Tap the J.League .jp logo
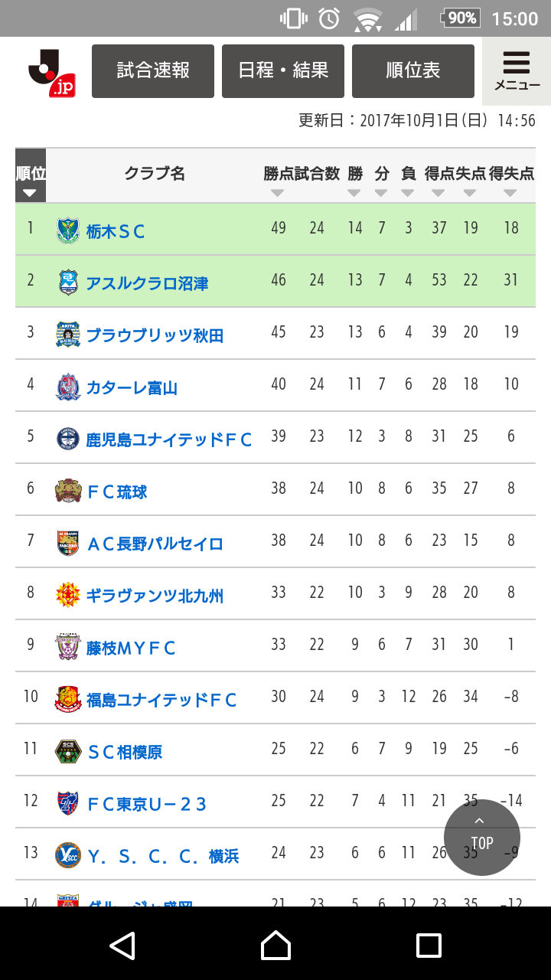This screenshot has height=980, width=551. pyautogui.click(x=51, y=73)
